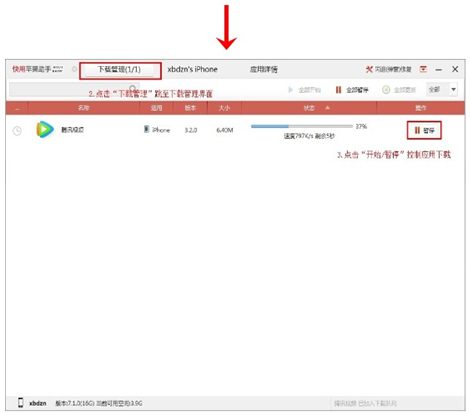Click the download progress bar at 37%
Viewport: 470px width, 413px height.
click(x=302, y=126)
